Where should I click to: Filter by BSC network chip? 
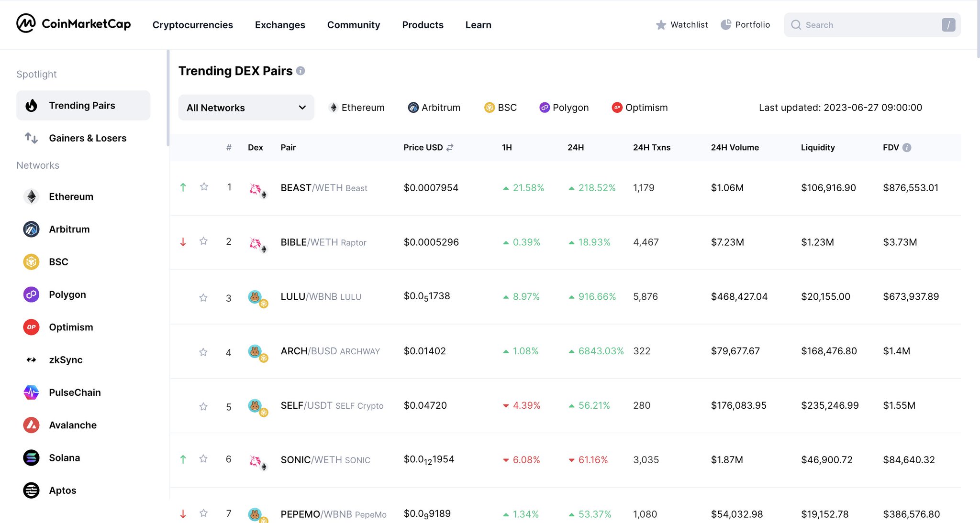click(501, 108)
